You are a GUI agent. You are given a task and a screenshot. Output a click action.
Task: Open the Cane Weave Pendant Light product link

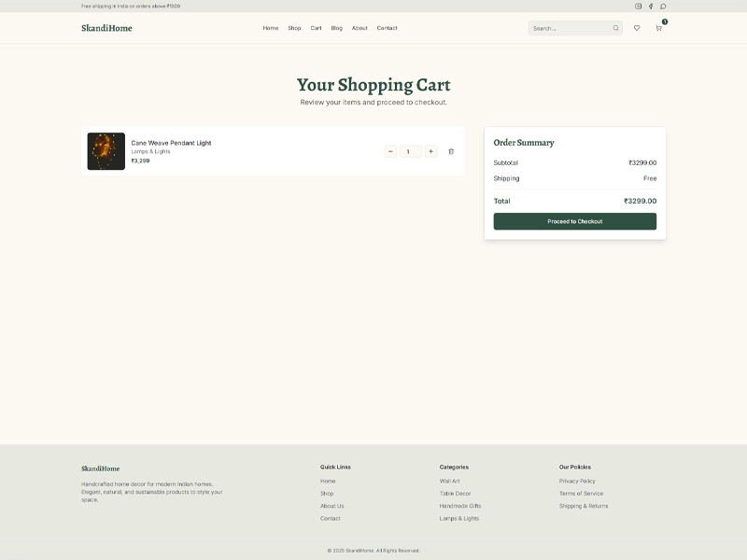pos(169,143)
